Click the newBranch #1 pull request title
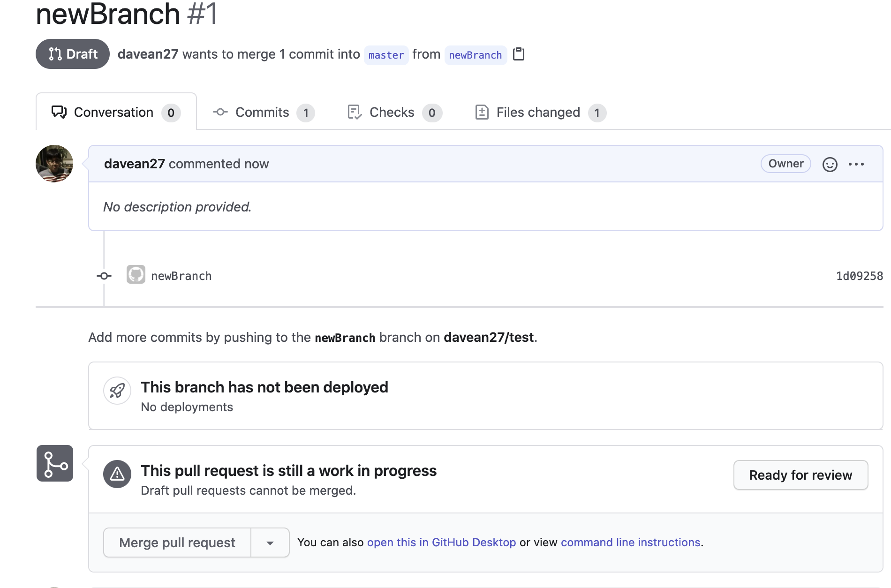The width and height of the screenshot is (891, 588). 127,13
